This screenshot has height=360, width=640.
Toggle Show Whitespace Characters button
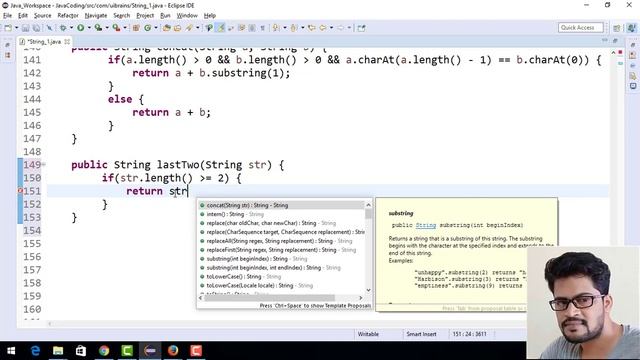click(263, 28)
